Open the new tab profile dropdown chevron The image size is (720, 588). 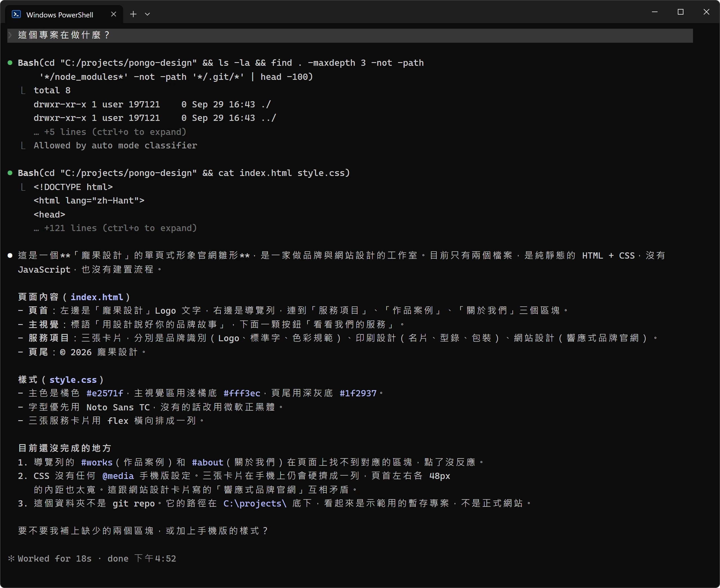(x=147, y=14)
